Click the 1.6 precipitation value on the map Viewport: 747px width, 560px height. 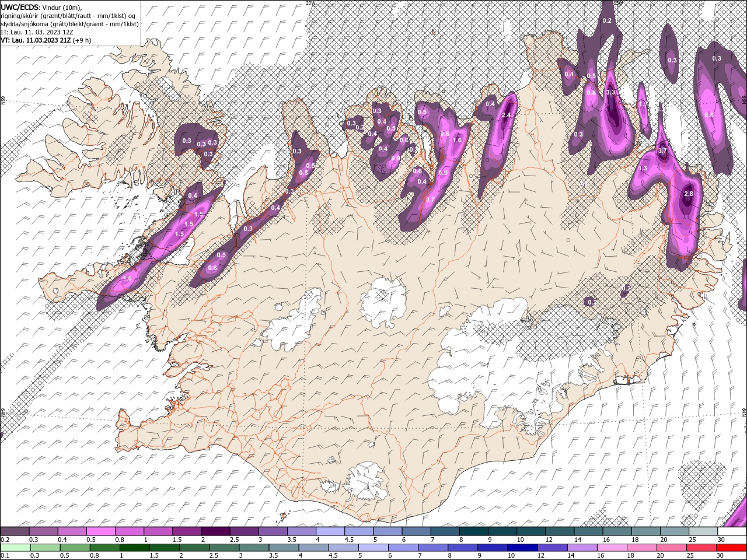tap(457, 140)
